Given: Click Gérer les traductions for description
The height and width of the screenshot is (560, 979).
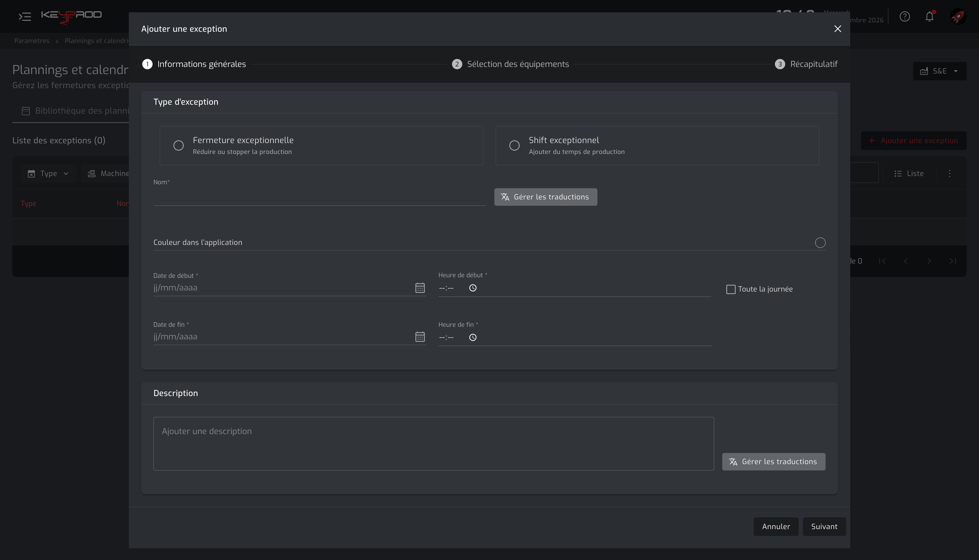Looking at the screenshot, I should [x=773, y=462].
